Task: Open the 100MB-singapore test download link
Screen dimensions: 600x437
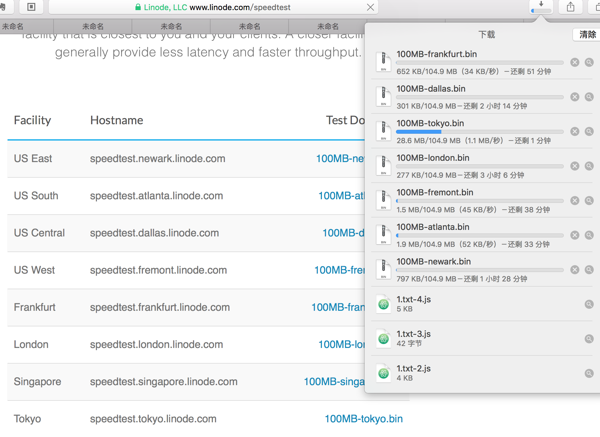Action: [x=334, y=382]
